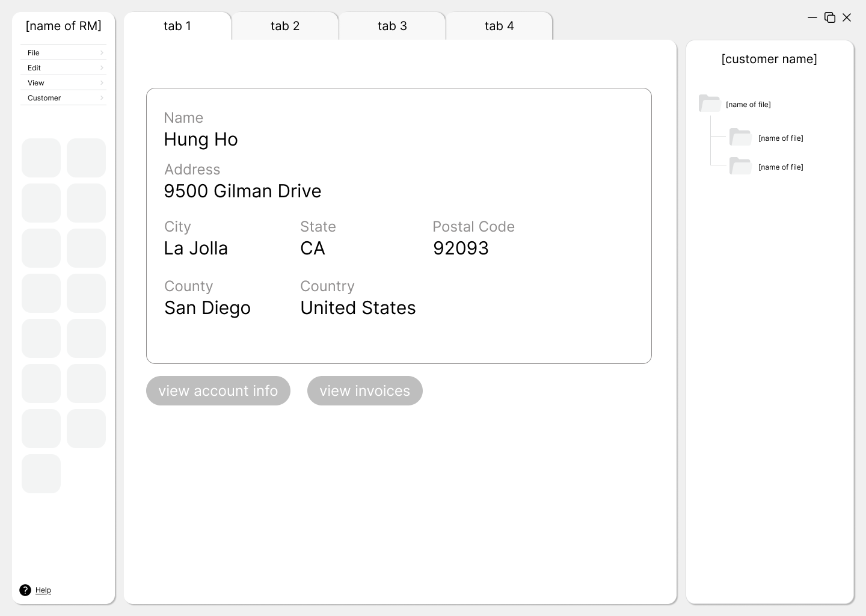Expand the Edit menu chevron

point(102,67)
